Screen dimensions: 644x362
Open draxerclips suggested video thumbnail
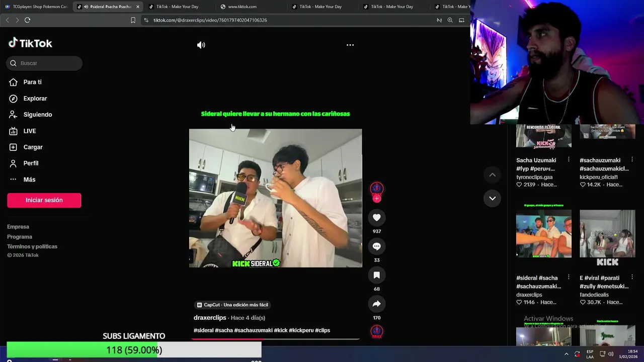[x=544, y=234]
